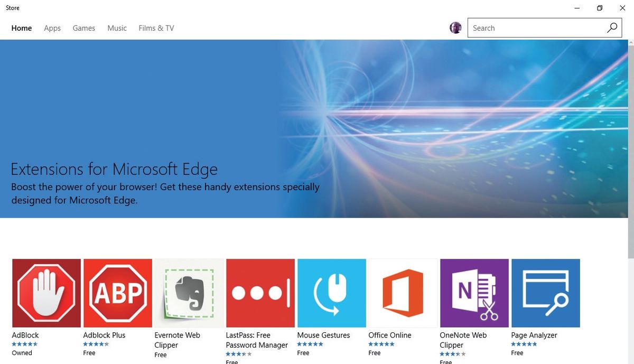
Task: Click the Page Analyzer extension tile
Action: [545, 293]
